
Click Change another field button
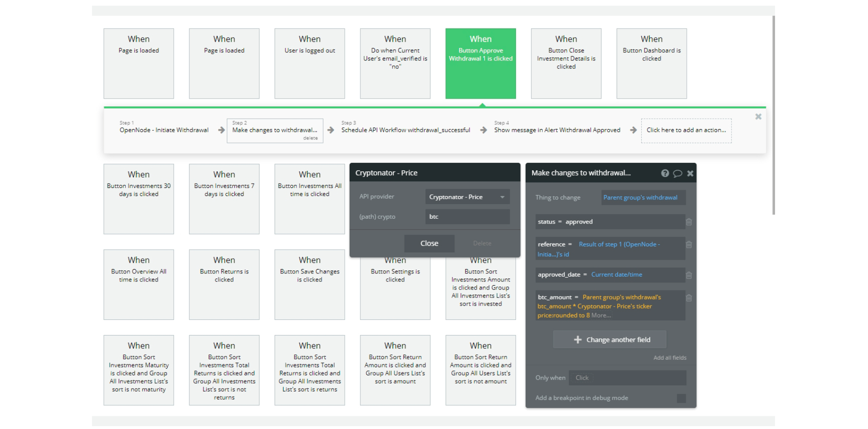click(x=610, y=340)
